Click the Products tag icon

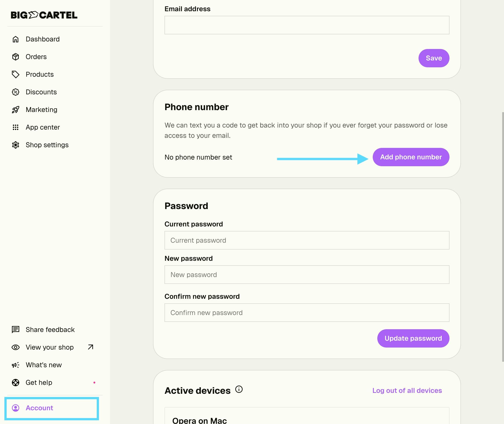tap(16, 74)
